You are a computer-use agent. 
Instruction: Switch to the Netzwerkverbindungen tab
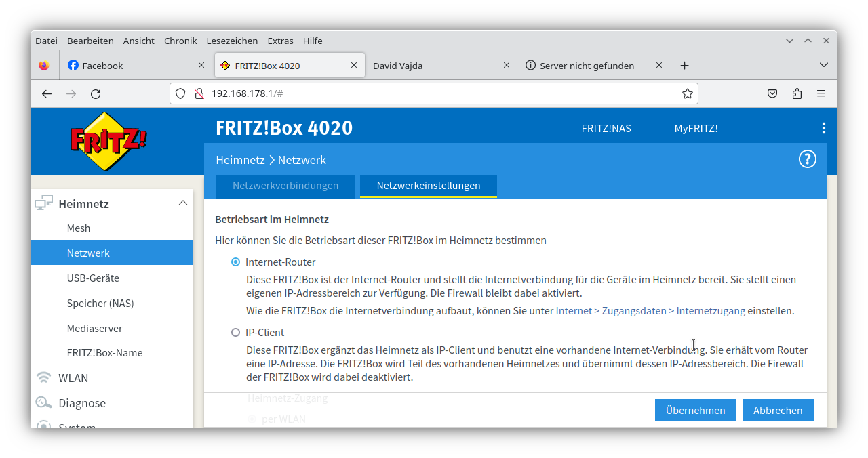(x=285, y=186)
